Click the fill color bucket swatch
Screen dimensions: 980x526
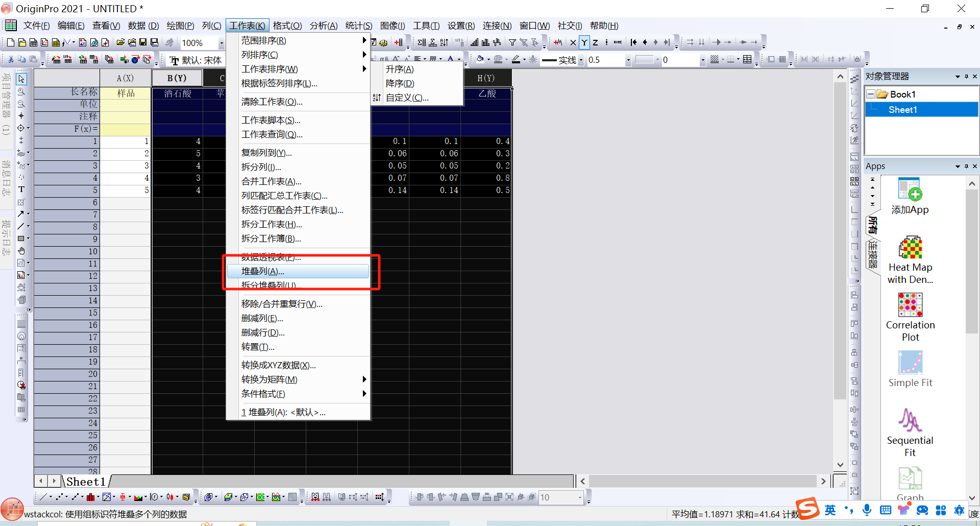480,59
